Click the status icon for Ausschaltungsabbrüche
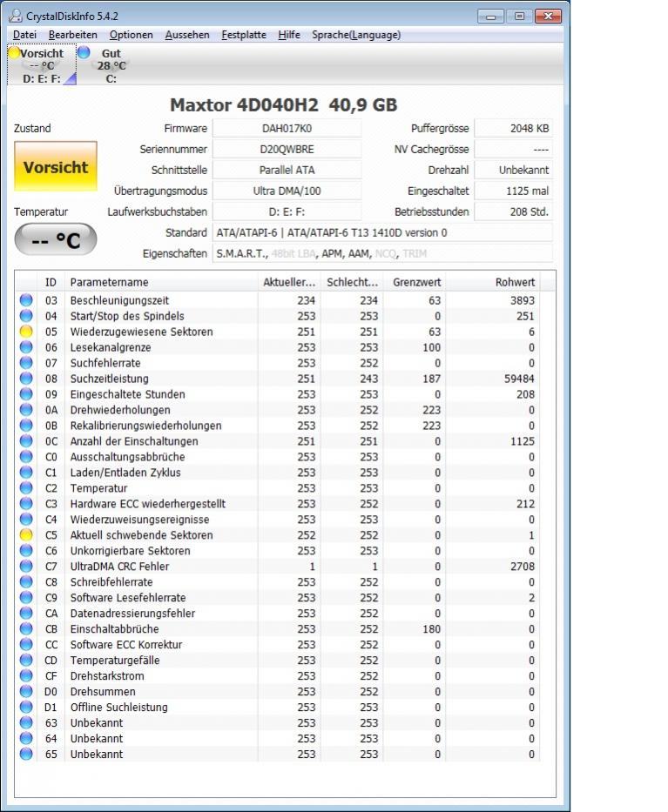Screen dimensions: 668x812 point(26,456)
